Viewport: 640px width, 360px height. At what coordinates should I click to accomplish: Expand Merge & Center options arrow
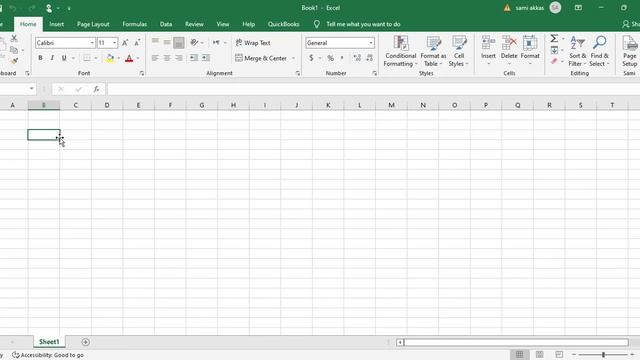293,58
